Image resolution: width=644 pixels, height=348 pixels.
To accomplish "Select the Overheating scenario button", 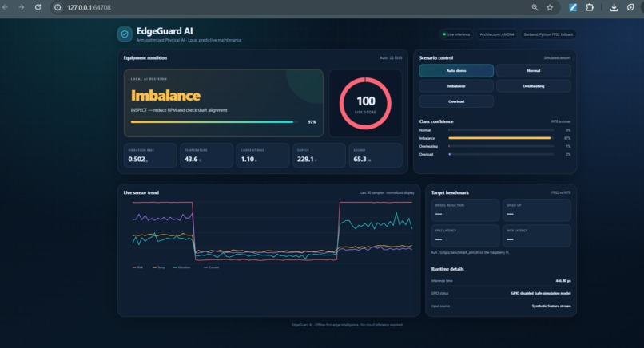I will coord(534,86).
